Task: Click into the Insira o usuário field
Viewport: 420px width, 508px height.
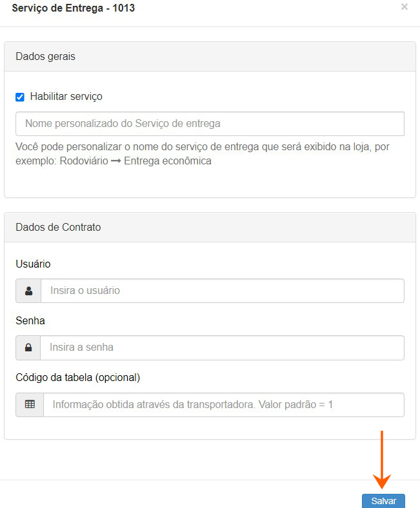Action: click(x=222, y=291)
